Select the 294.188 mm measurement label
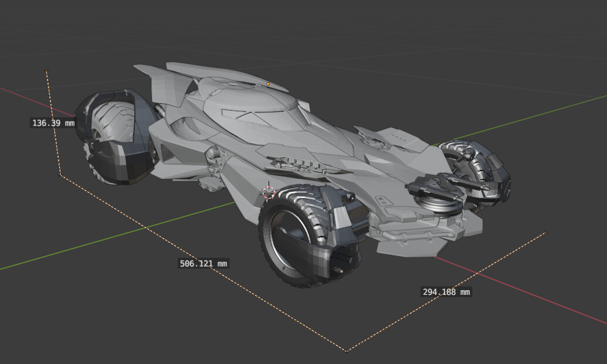Screen dimensions: 607x364 [x=447, y=292]
